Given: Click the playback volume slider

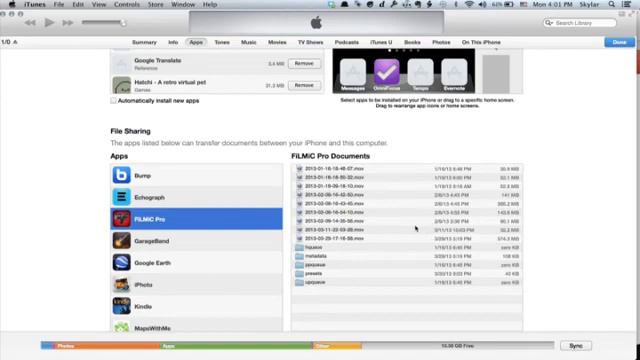Looking at the screenshot, I should (x=104, y=22).
